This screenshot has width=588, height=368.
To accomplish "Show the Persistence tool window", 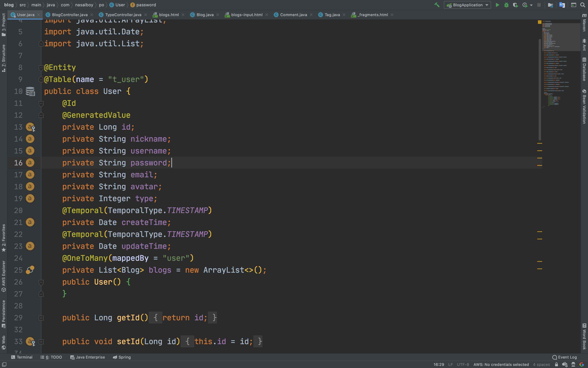I will pos(4,314).
